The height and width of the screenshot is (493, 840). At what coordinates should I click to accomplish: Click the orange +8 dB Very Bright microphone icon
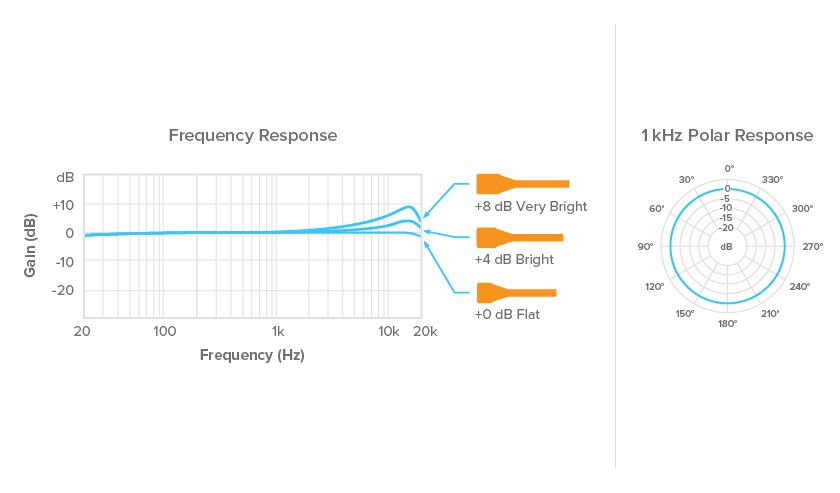click(x=522, y=184)
